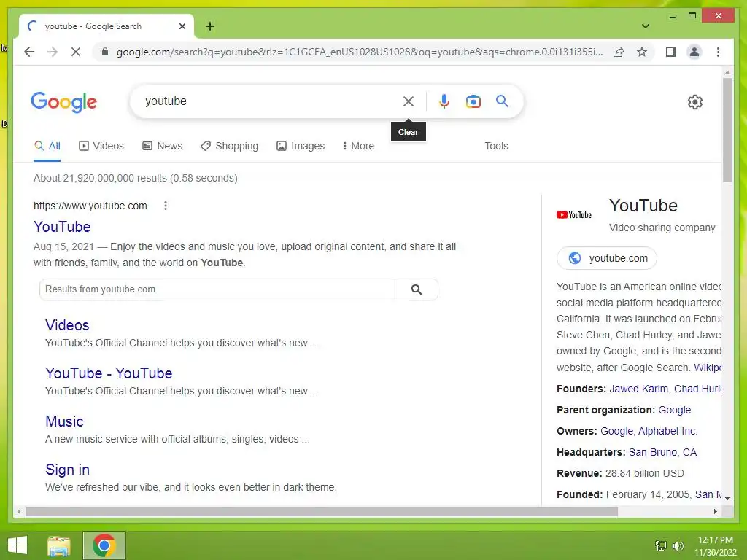Viewport: 747px width, 560px height.
Task: Open the Sign in sitelink
Action: click(67, 470)
